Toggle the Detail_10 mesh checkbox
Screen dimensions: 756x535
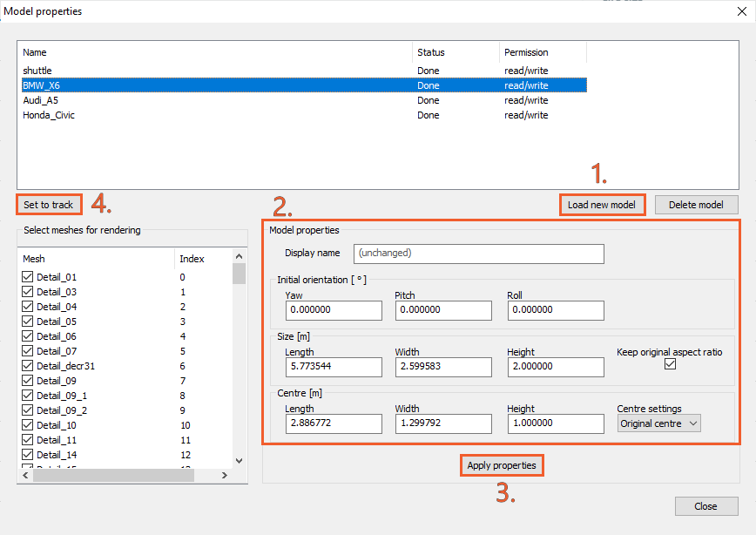pyautogui.click(x=28, y=425)
